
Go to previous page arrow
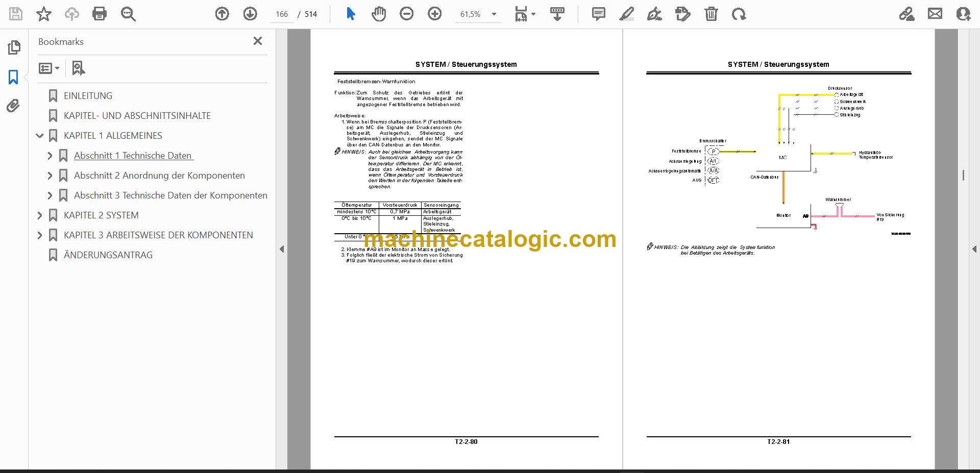[222, 14]
